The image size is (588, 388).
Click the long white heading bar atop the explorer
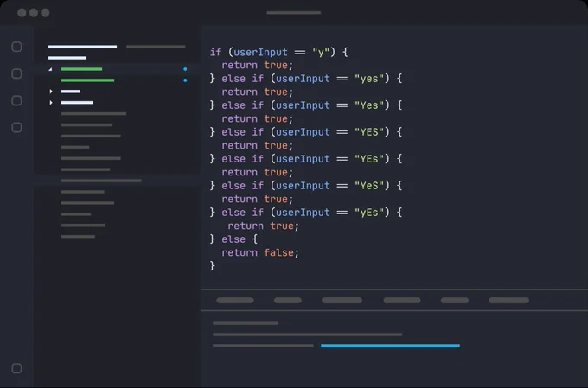(x=82, y=47)
